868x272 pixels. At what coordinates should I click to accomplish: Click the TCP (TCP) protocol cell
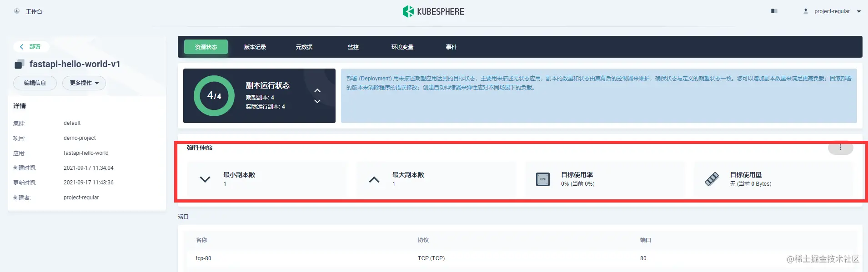tap(431, 258)
